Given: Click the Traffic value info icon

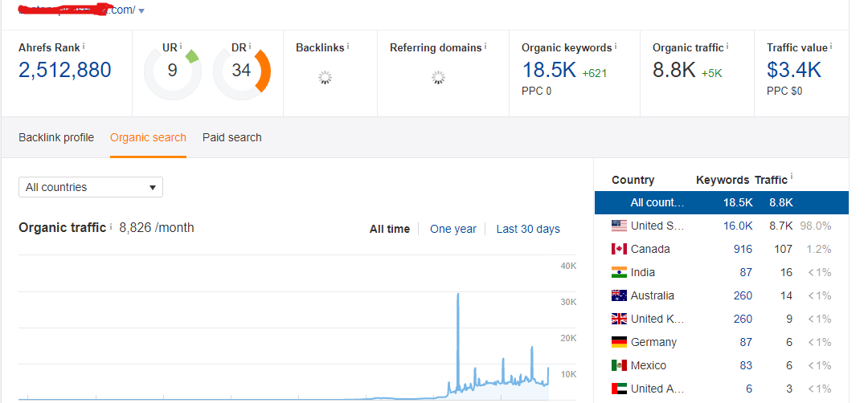Looking at the screenshot, I should (831, 46).
